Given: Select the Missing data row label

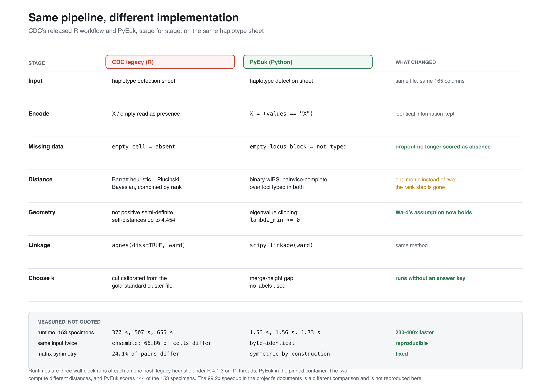Looking at the screenshot, I should (46, 146).
